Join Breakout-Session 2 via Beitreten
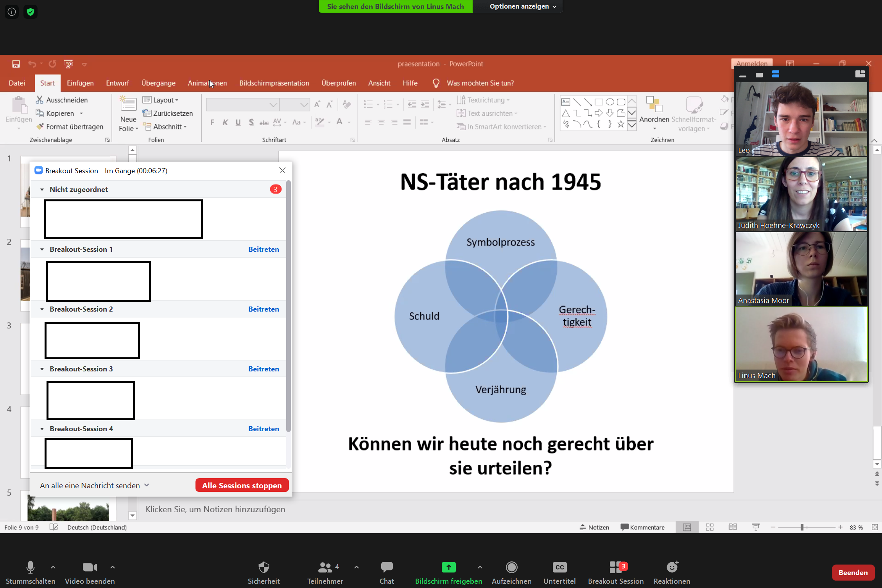Image resolution: width=882 pixels, height=588 pixels. click(264, 309)
